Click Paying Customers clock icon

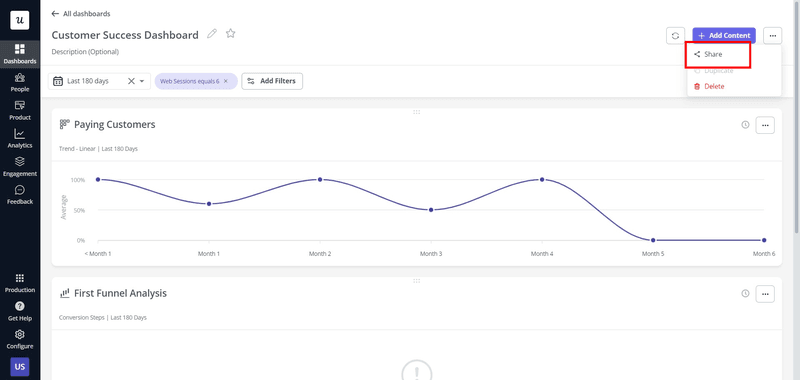[745, 124]
